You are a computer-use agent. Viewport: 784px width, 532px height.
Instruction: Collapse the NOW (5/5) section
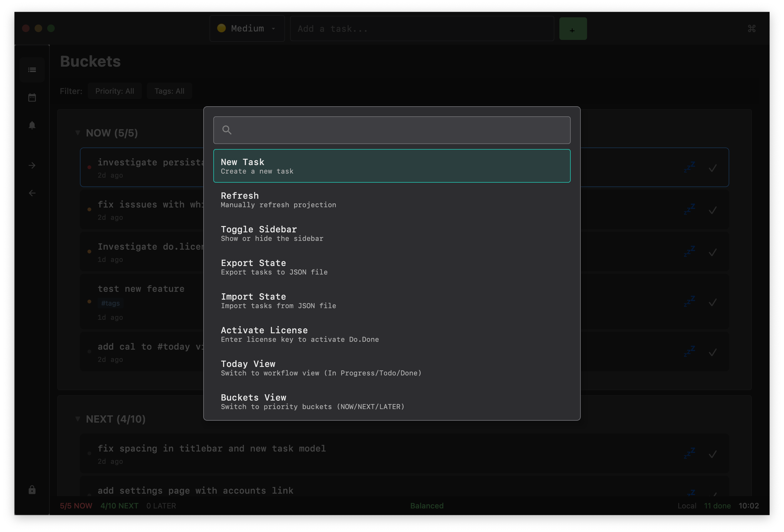point(78,132)
